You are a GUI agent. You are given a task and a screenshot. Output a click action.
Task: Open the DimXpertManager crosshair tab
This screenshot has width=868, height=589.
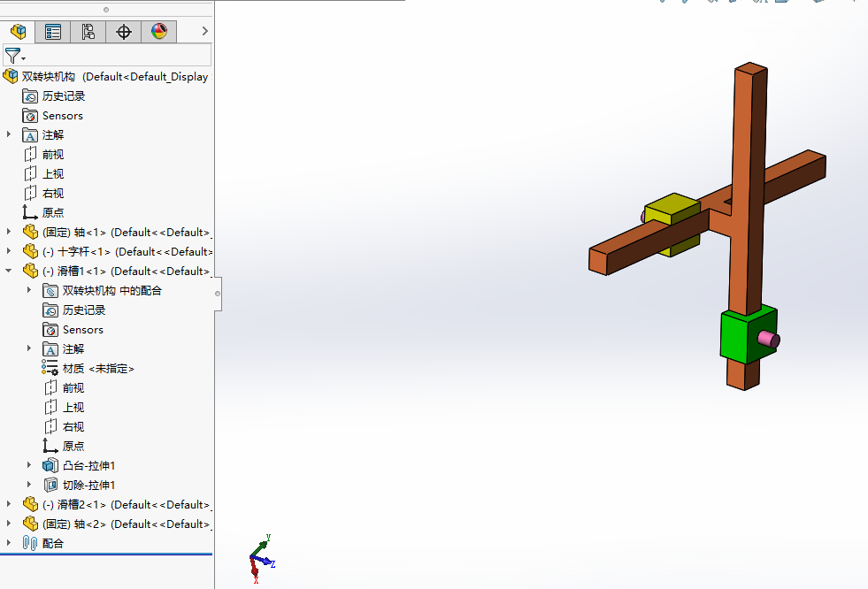pos(124,32)
